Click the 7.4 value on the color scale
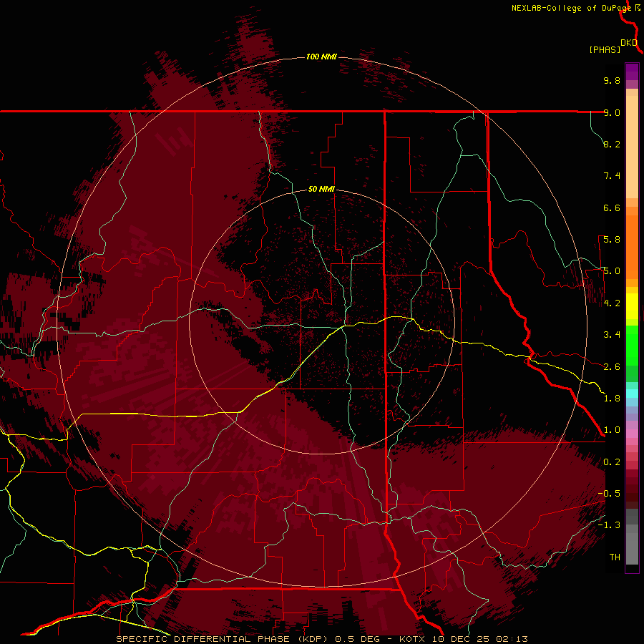 612,176
